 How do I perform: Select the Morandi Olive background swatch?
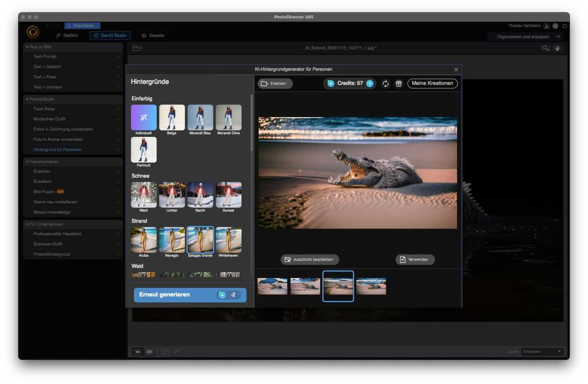(228, 117)
